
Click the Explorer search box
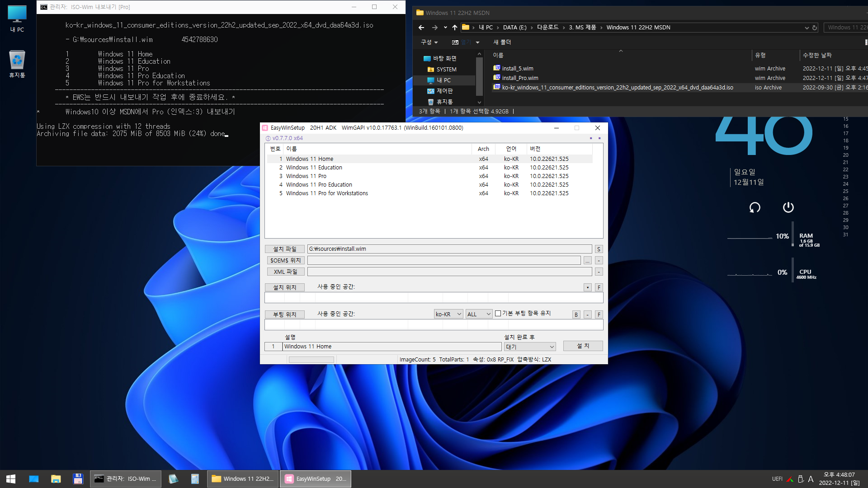point(845,28)
